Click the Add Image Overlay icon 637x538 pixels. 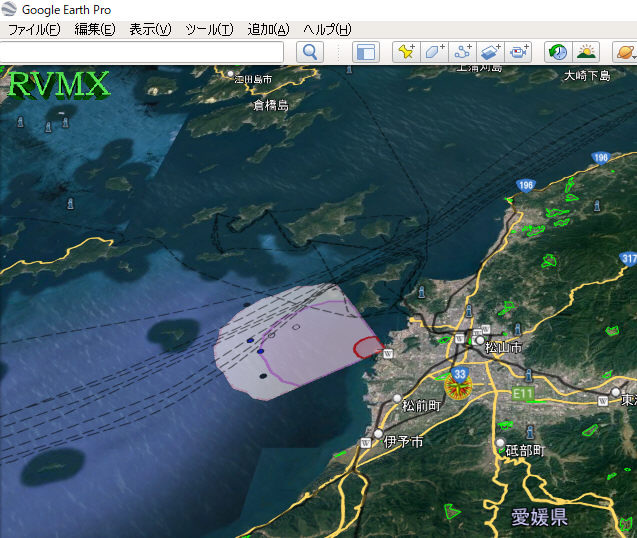[x=490, y=52]
